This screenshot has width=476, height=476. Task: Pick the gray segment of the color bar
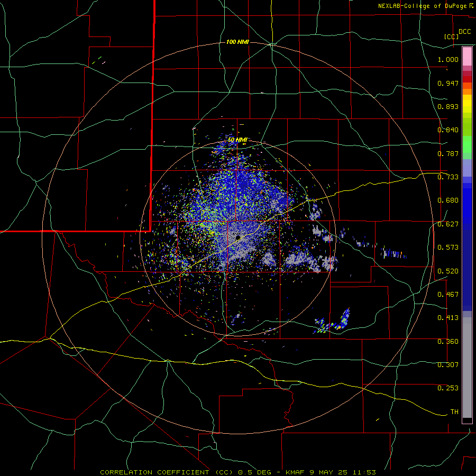(x=467, y=368)
